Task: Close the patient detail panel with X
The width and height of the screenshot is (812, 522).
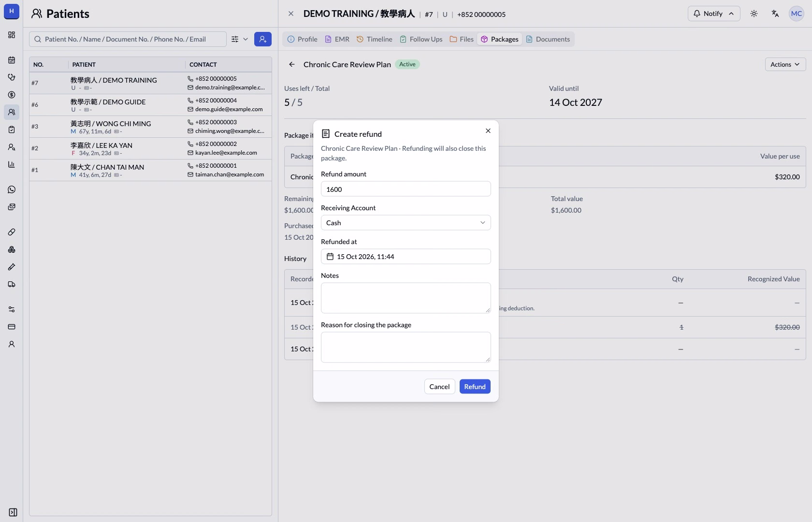Action: click(x=291, y=14)
